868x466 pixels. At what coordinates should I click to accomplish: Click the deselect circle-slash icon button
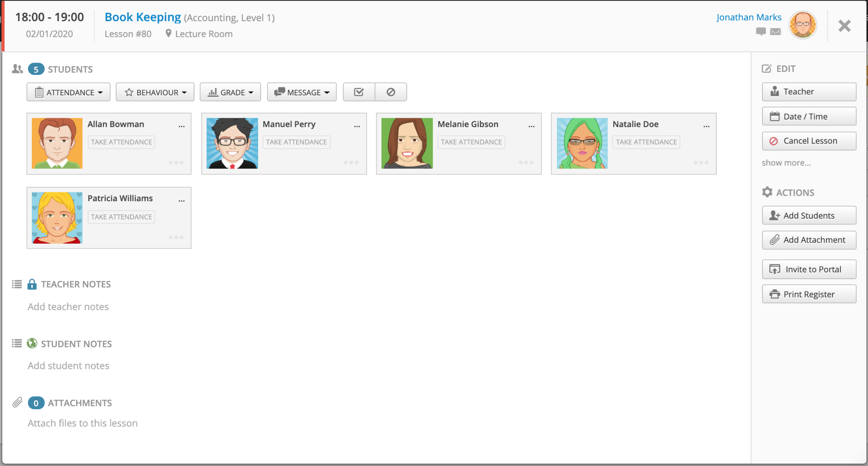tap(391, 92)
